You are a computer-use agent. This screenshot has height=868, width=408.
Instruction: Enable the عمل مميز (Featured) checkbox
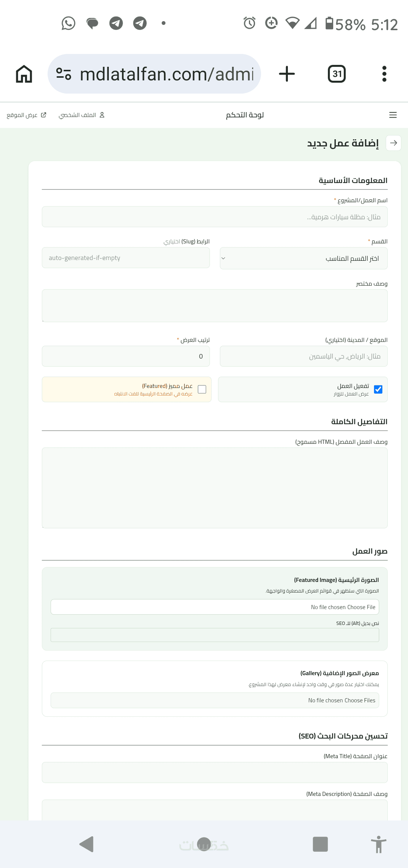[202, 389]
